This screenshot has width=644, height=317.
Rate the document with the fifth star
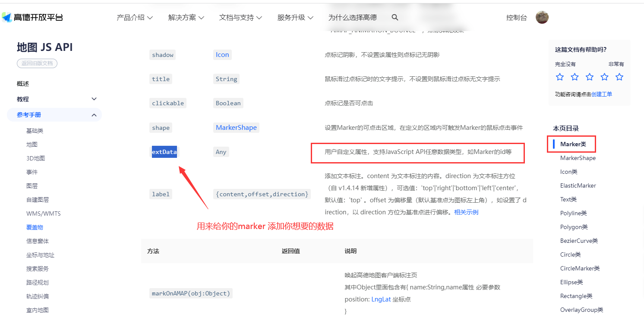(x=619, y=76)
